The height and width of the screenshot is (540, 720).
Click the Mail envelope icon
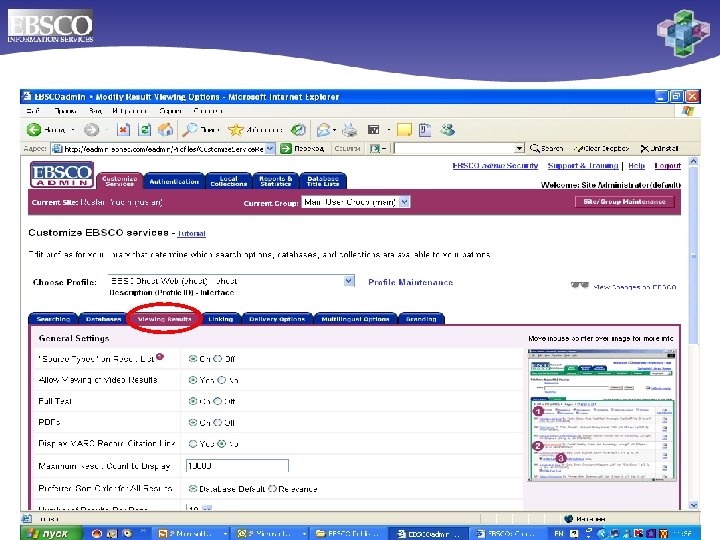click(x=323, y=130)
